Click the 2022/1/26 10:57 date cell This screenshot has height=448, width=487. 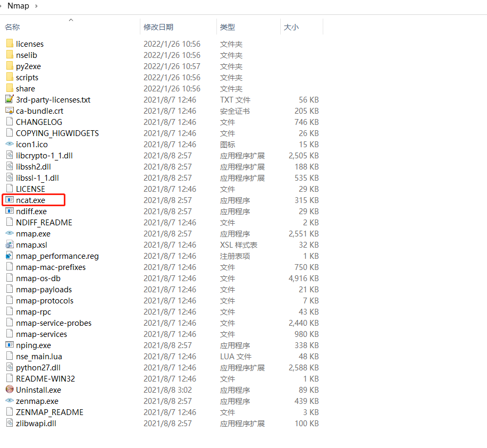172,66
